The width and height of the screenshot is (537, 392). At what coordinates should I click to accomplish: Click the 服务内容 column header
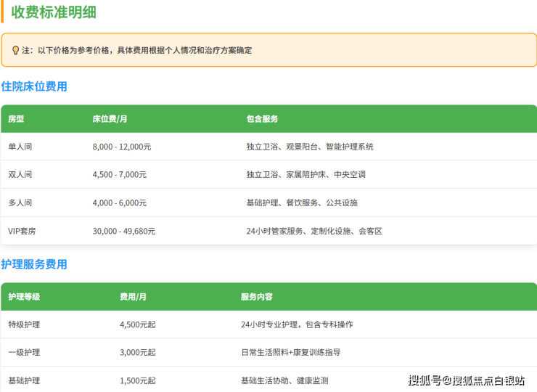257,297
